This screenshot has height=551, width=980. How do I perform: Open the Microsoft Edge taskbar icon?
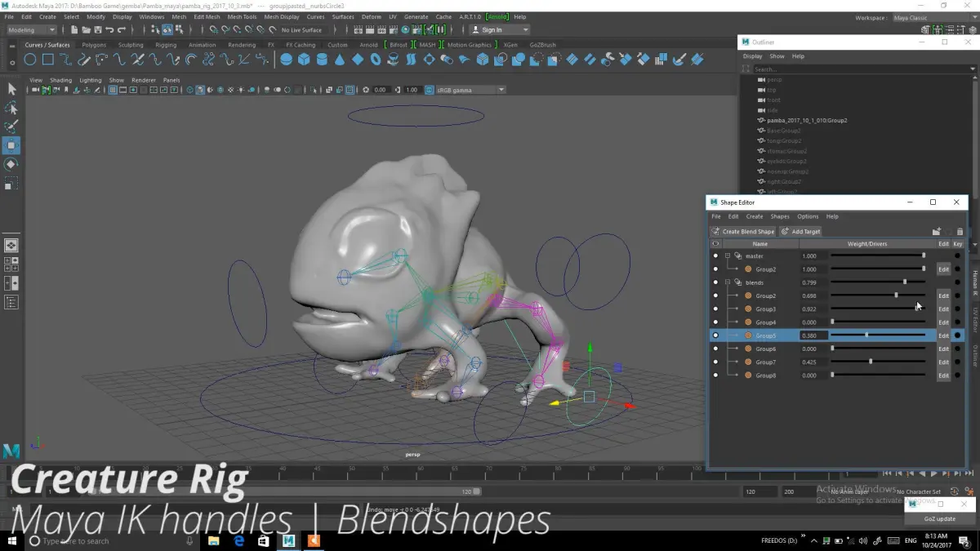click(x=239, y=540)
